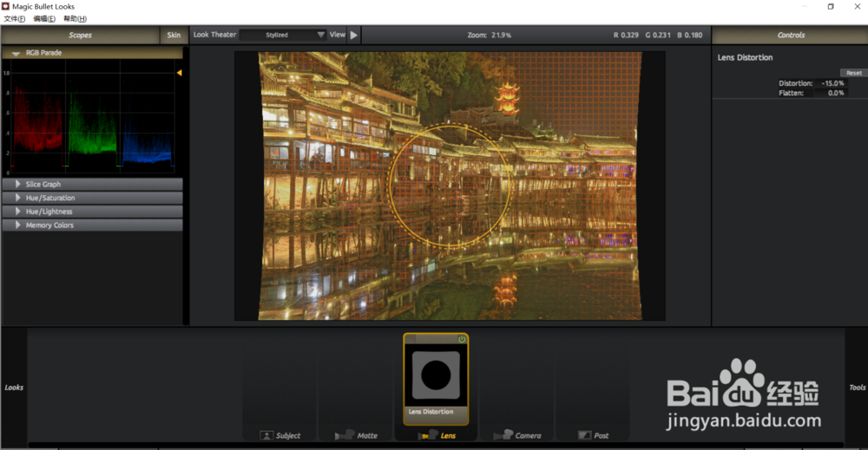Click the distortion circle in preview
868x450 pixels.
coord(450,184)
